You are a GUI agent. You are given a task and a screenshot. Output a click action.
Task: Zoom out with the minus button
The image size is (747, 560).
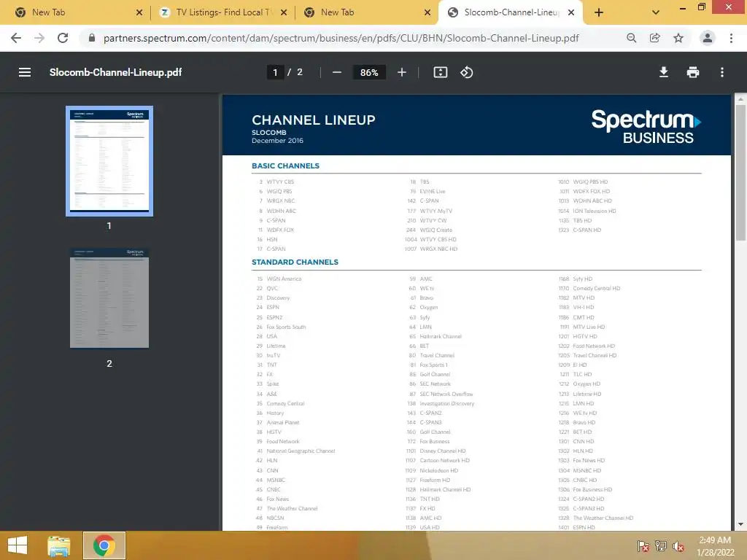[337, 72]
